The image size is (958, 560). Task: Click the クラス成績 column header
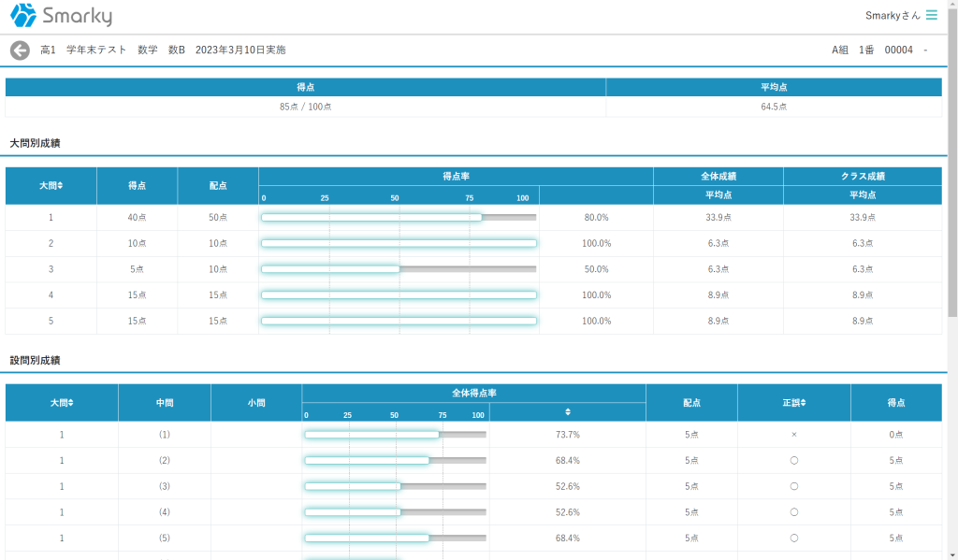(863, 177)
